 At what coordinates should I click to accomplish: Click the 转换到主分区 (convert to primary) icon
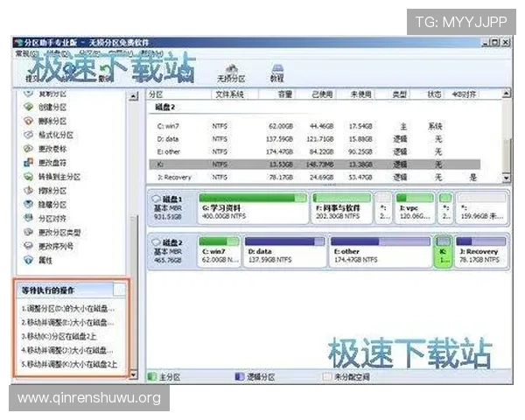click(29, 177)
